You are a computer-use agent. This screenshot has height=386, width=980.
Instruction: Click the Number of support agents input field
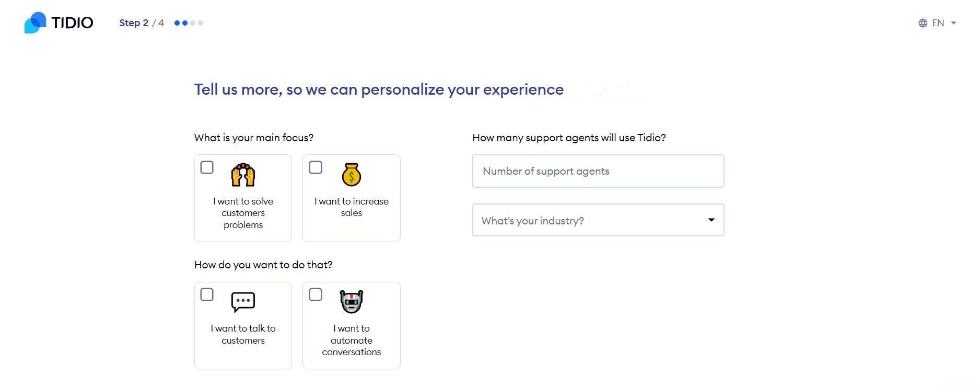[598, 171]
